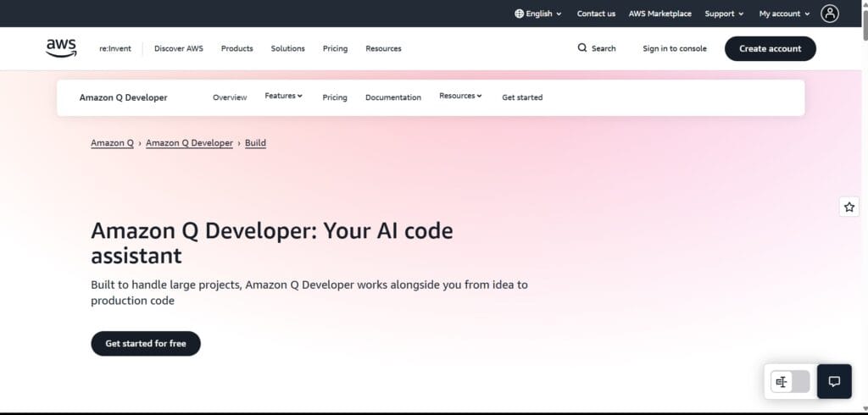Click the 'Built to handle large projects' paragraph
The height and width of the screenshot is (415, 868).
pos(309,293)
